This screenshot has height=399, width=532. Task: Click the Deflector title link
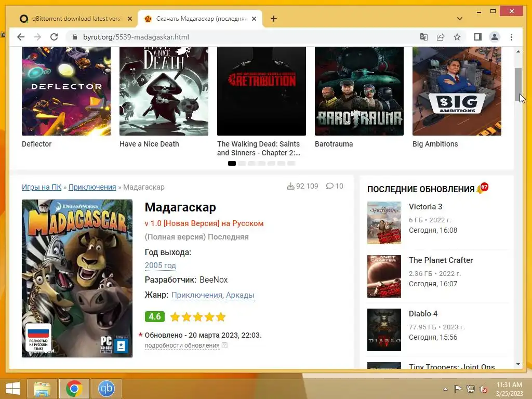click(x=37, y=144)
